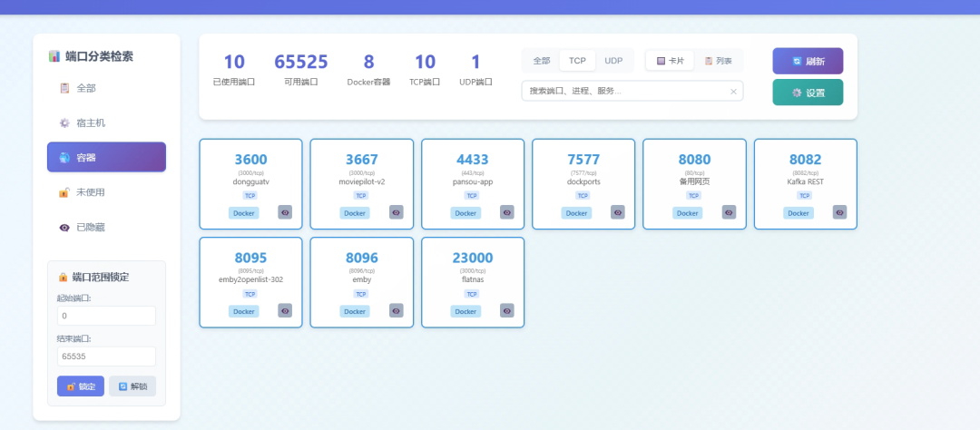Click the Docker badge on emby2openlist-302
The image size is (980, 430).
point(244,311)
